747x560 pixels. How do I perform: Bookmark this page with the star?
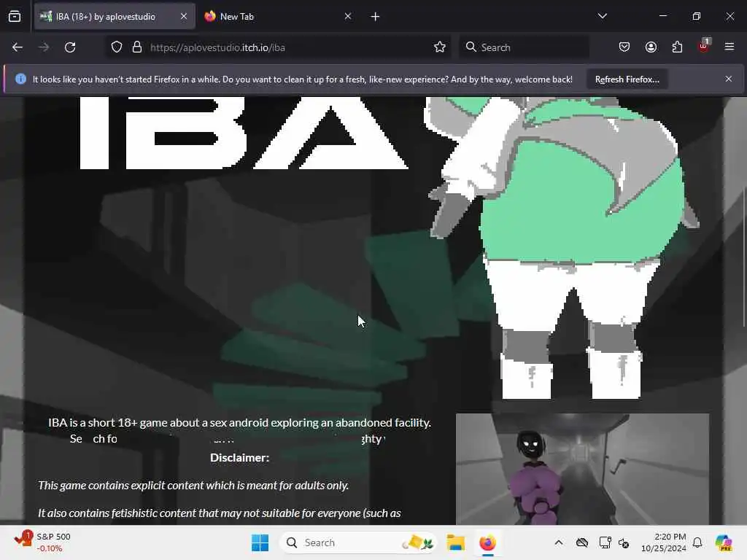440,47
